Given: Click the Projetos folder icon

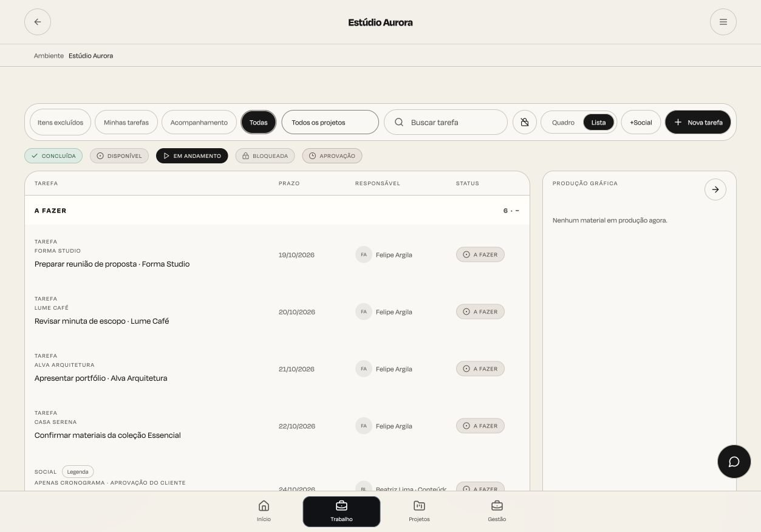Looking at the screenshot, I should tap(419, 506).
